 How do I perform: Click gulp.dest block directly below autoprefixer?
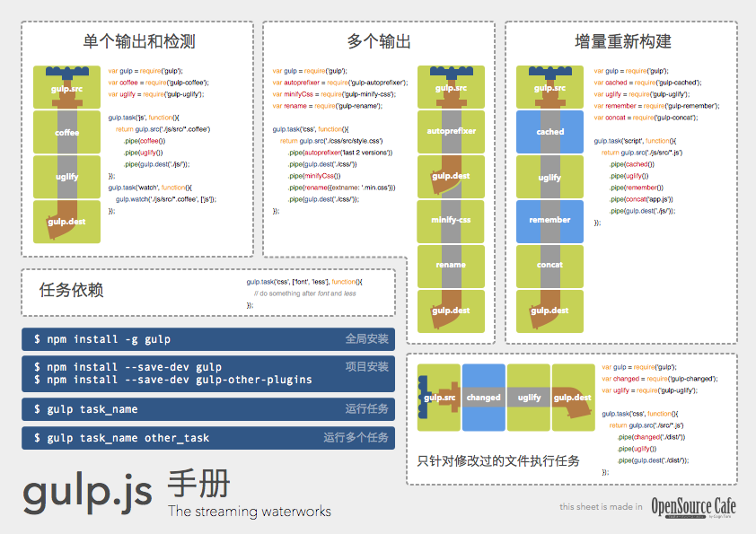coord(451,177)
